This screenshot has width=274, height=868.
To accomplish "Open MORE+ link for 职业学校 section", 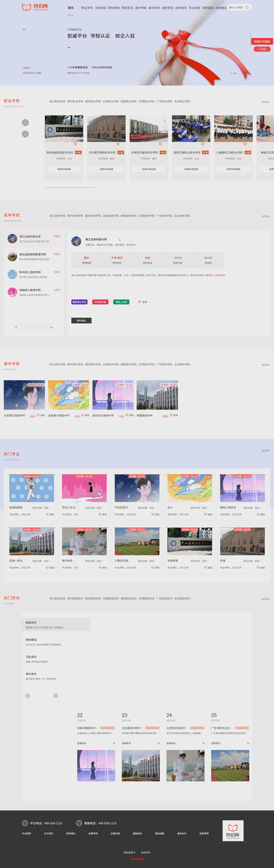I will (266, 102).
